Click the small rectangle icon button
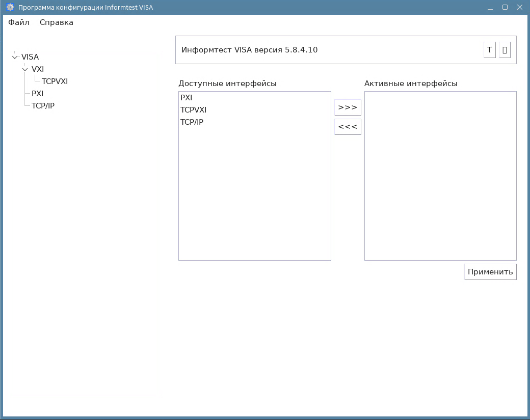This screenshot has height=420, width=530. pyautogui.click(x=505, y=50)
